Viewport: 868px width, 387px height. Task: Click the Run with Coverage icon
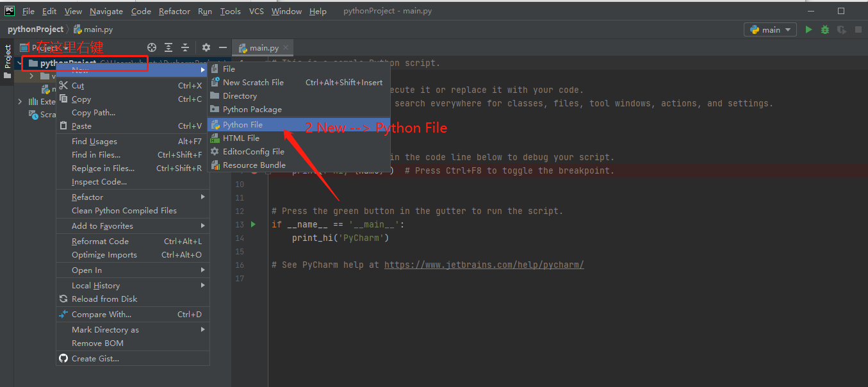pos(841,29)
